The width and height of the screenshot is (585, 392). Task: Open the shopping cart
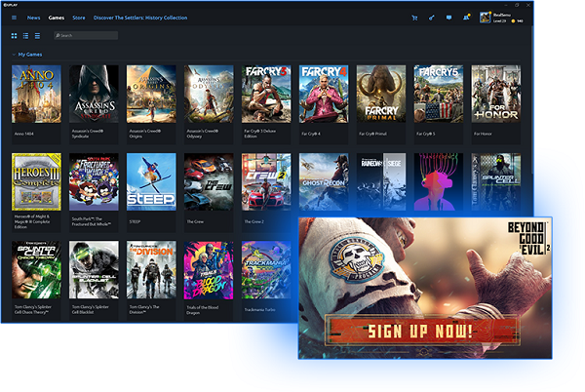coord(414,18)
